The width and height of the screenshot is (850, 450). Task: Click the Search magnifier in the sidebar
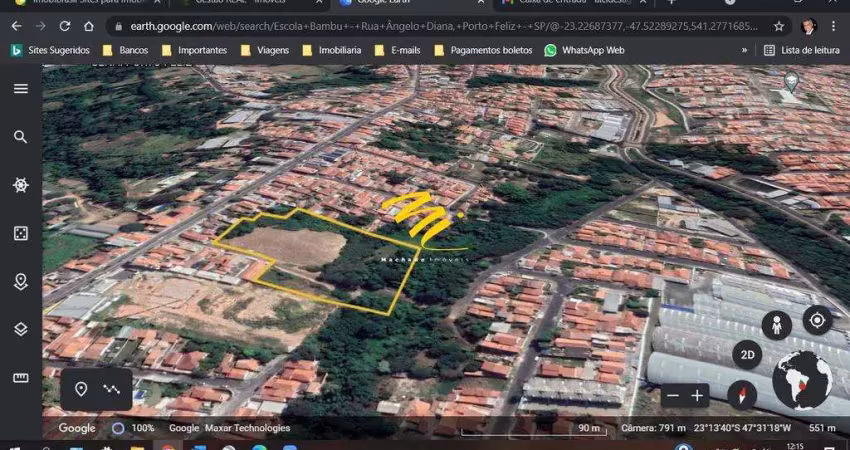20,137
